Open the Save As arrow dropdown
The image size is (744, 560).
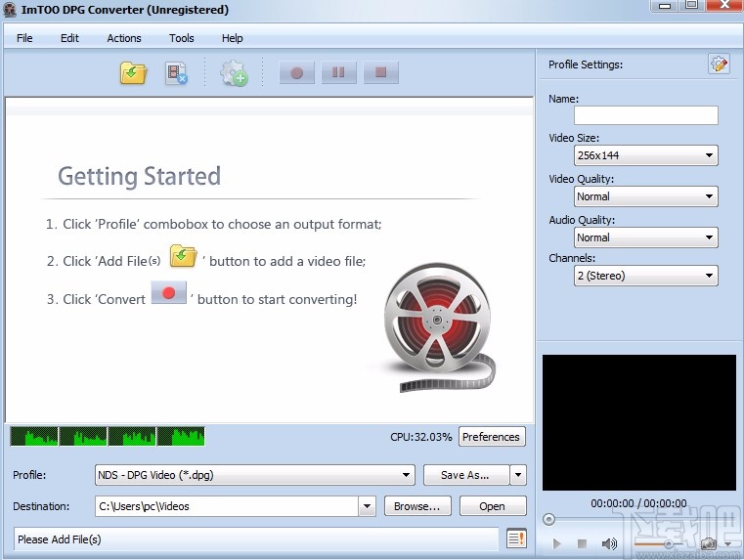518,475
